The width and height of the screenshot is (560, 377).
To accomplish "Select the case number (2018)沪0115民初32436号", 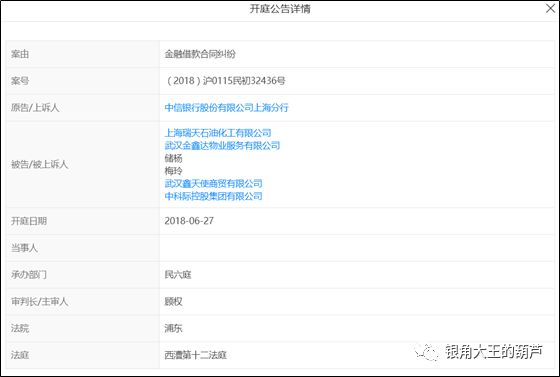I will (225, 81).
